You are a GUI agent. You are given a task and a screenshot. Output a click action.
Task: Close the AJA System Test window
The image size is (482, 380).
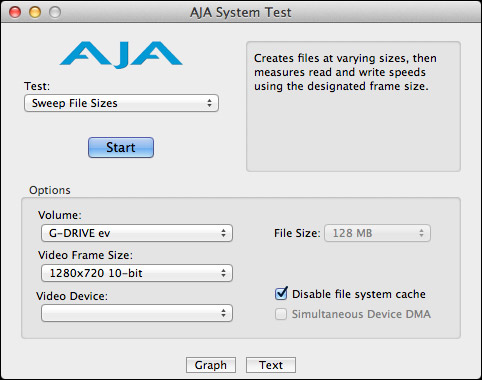[15, 12]
